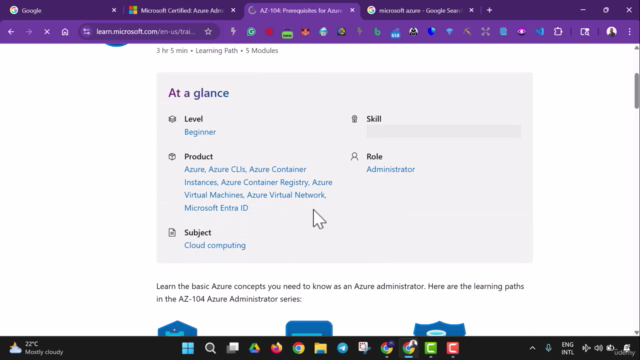Open the blue diamond extension icon

[449, 31]
